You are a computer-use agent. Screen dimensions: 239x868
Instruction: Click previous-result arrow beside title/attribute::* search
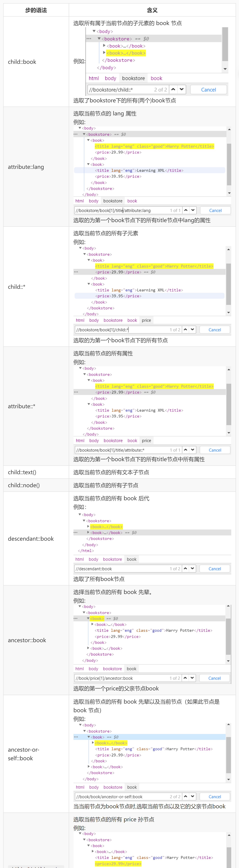click(x=185, y=450)
